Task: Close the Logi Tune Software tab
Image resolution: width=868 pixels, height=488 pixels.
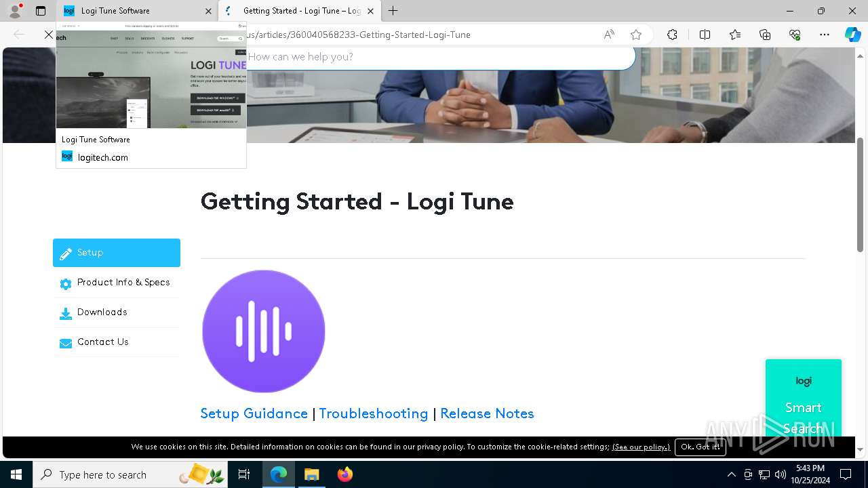Action: 208,11
